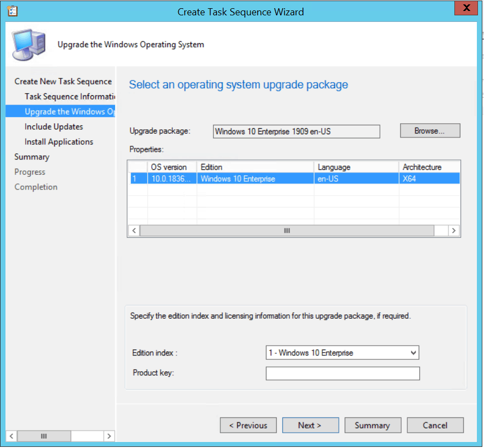Click the computer icon in the header
The height and width of the screenshot is (448, 484).
[29, 45]
